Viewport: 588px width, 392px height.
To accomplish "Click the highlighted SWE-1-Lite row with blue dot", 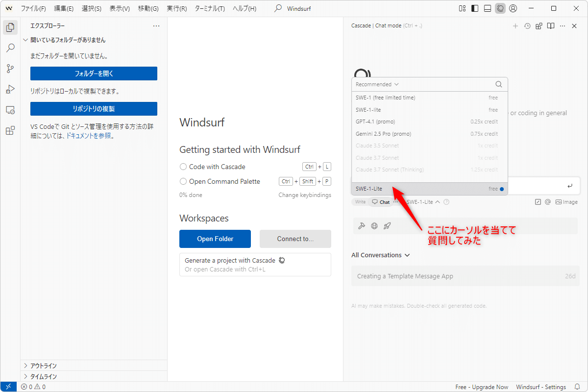I will (430, 189).
